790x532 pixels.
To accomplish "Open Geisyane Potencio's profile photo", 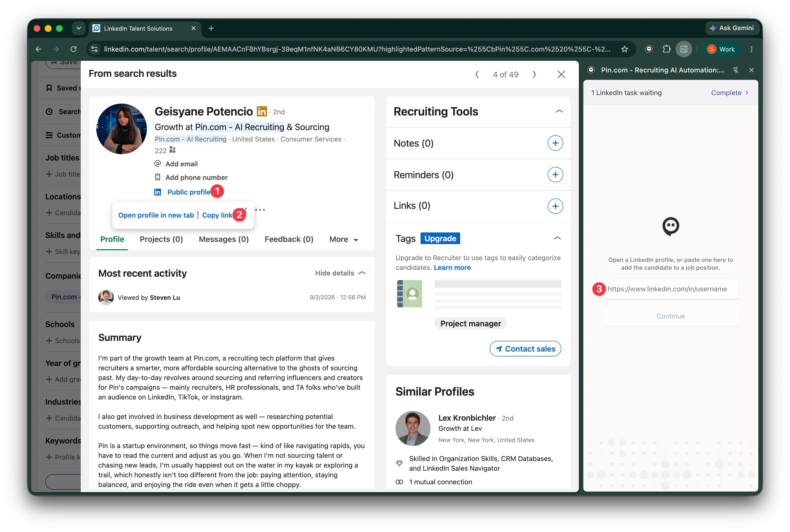I will click(121, 129).
